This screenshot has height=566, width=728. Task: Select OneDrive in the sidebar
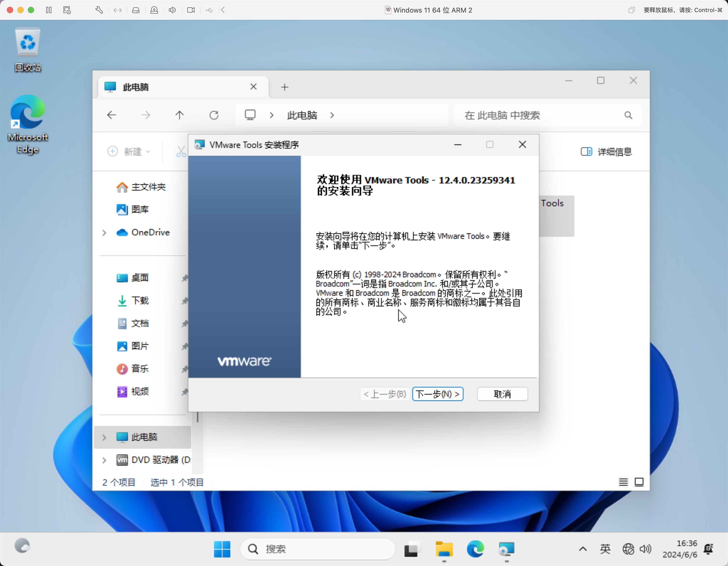pyautogui.click(x=143, y=232)
